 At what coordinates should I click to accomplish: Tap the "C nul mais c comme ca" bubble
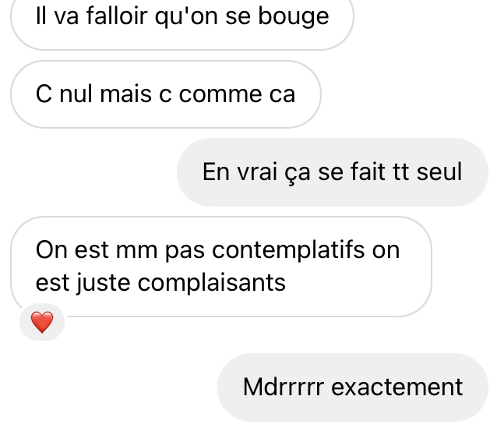coord(166,94)
